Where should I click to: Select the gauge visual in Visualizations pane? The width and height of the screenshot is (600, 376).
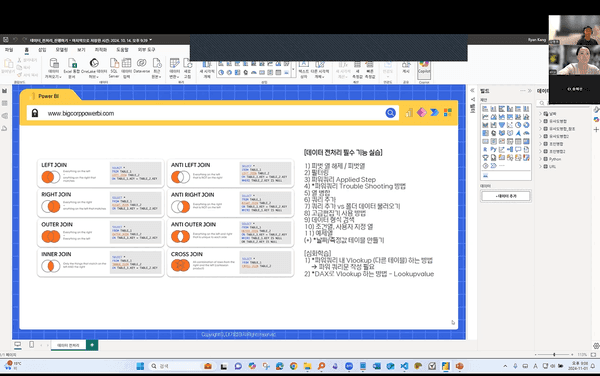point(527,133)
